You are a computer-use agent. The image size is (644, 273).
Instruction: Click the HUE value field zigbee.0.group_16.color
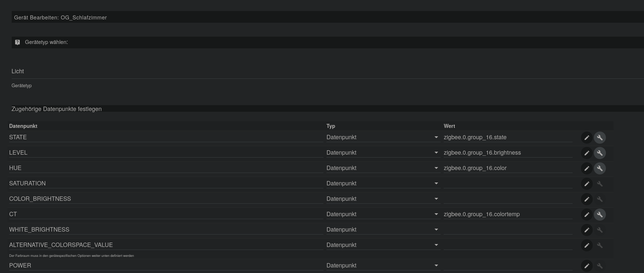[x=507, y=168]
